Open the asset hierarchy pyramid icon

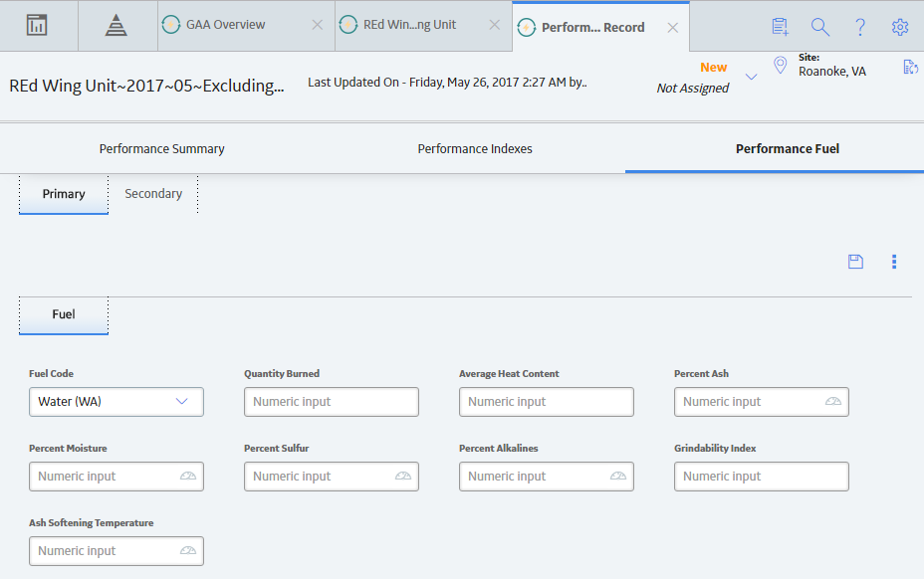[116, 25]
